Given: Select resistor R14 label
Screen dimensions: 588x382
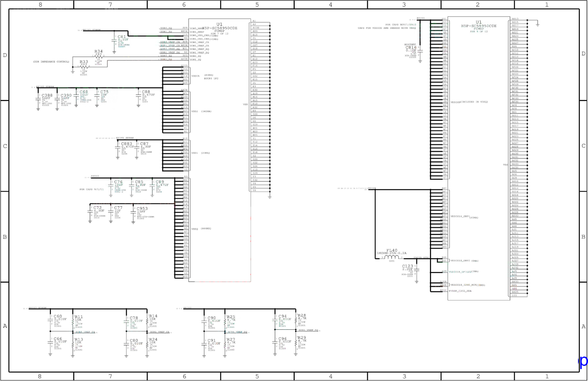Looking at the screenshot, I should [x=153, y=316].
